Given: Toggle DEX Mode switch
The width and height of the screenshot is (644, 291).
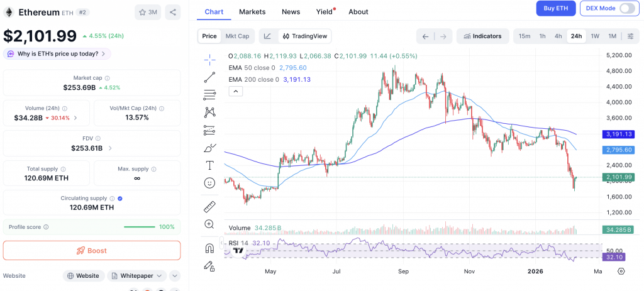Looking at the screenshot, I should point(627,8).
